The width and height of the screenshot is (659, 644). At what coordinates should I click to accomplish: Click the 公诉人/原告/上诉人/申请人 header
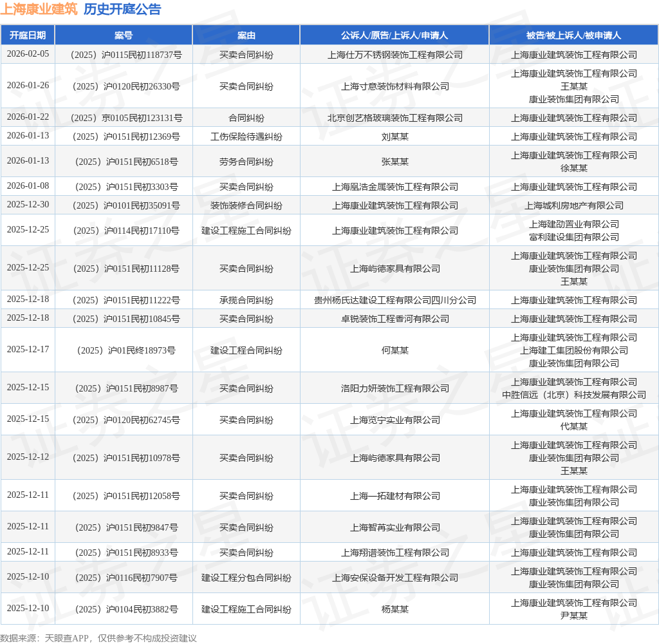pos(394,35)
